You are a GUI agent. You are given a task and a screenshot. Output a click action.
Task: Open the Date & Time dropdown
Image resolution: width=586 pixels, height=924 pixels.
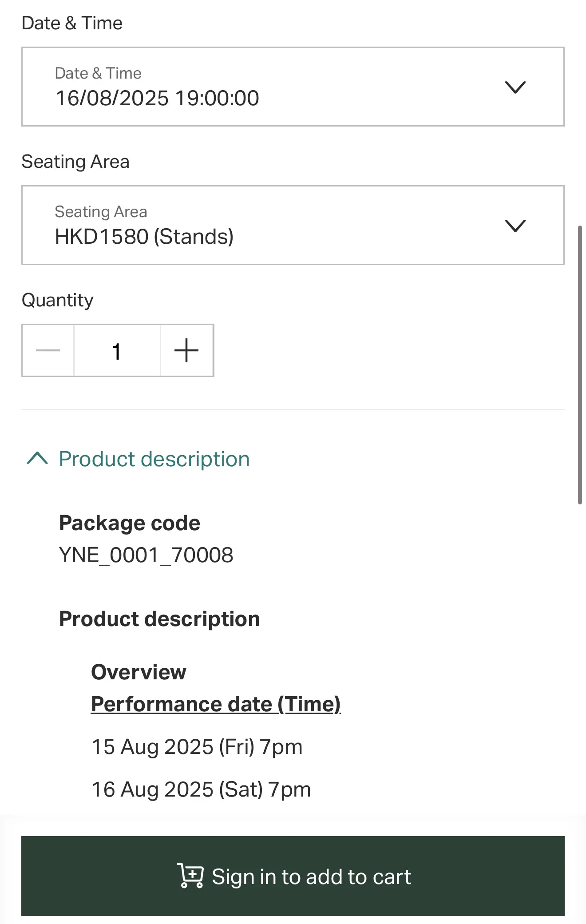[293, 87]
